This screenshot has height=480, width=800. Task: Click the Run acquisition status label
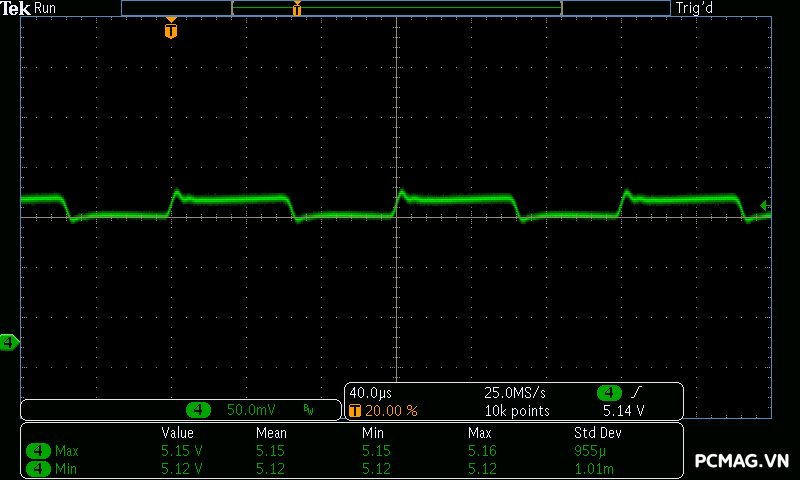tap(46, 8)
